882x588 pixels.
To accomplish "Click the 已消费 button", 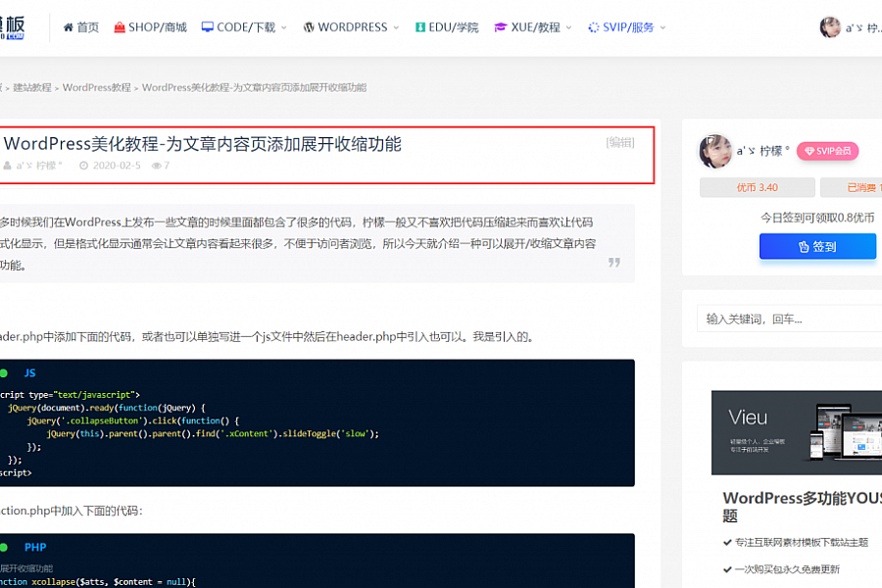I will point(851,187).
